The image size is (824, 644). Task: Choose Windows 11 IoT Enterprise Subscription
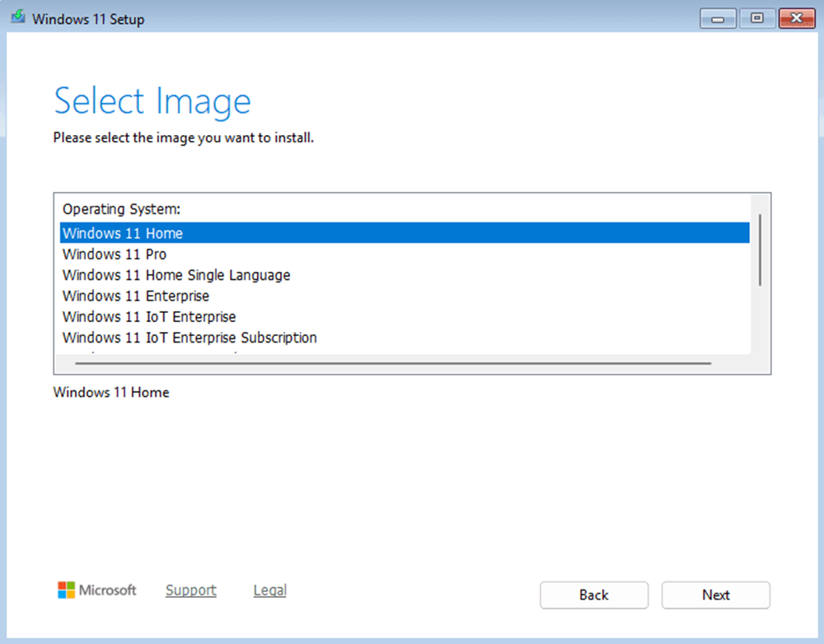tap(190, 338)
